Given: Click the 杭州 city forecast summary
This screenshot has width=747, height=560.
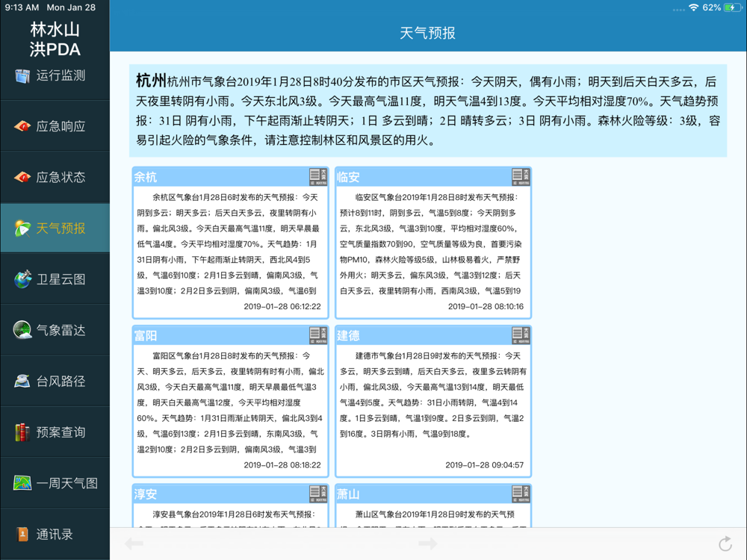Looking at the screenshot, I should pos(428,111).
